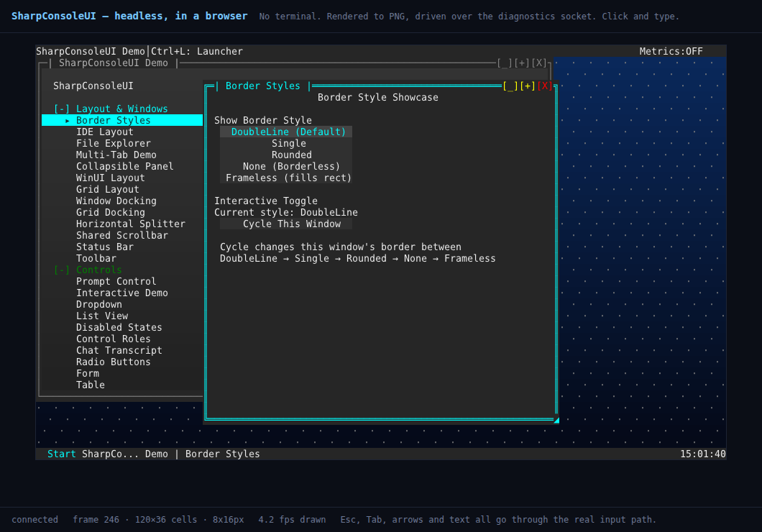Minimize the SharpConsoleUI Demo window
762x532 pixels.
pyautogui.click(x=505, y=63)
